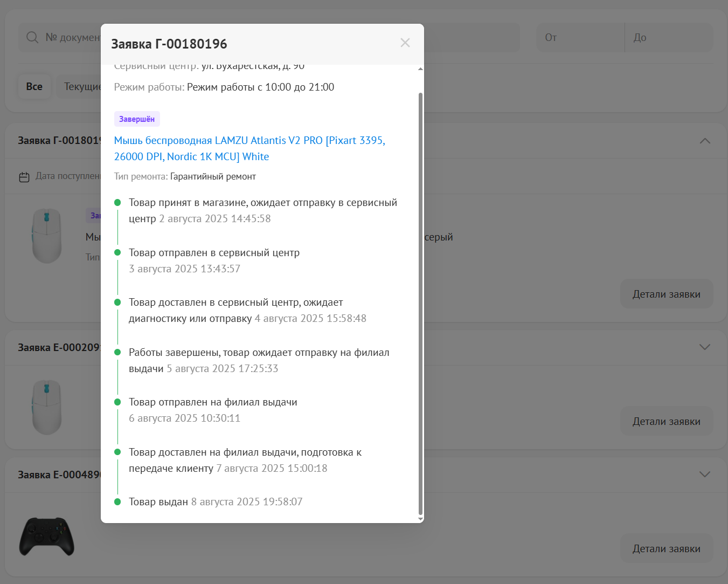Click the mouse thumbnail in Заявка Е-000209
This screenshot has width=728, height=584.
(47, 407)
